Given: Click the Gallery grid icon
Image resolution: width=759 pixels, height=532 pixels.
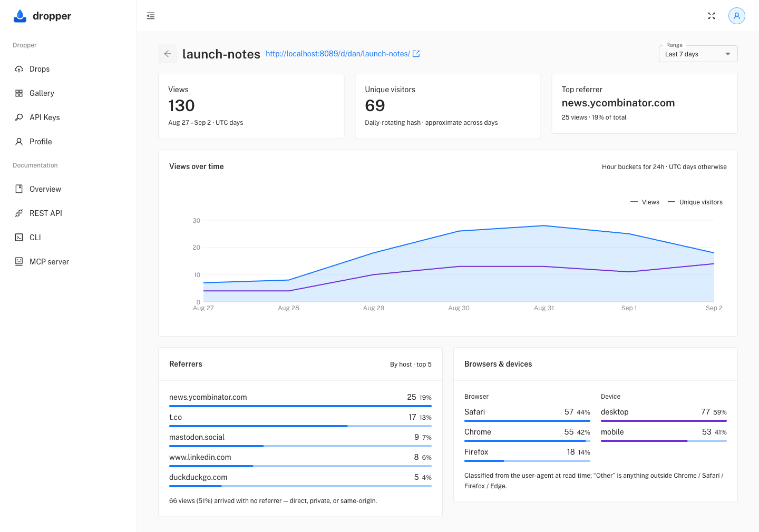Looking at the screenshot, I should (x=19, y=93).
